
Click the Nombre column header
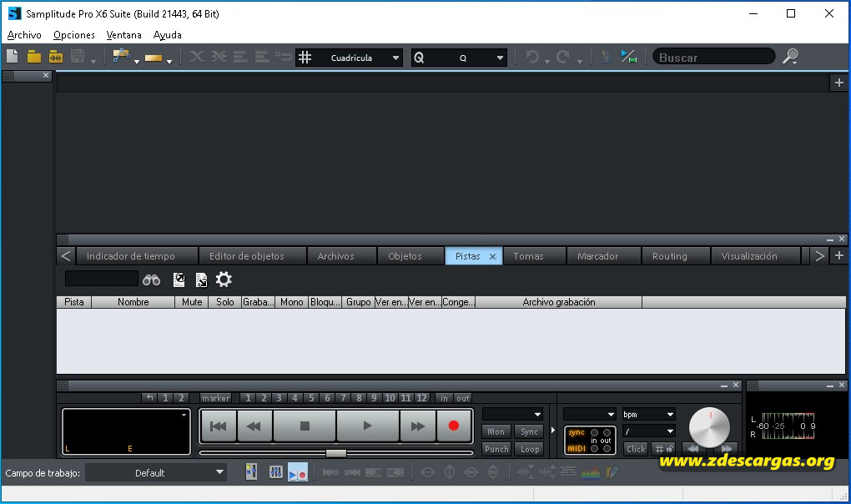click(x=133, y=302)
